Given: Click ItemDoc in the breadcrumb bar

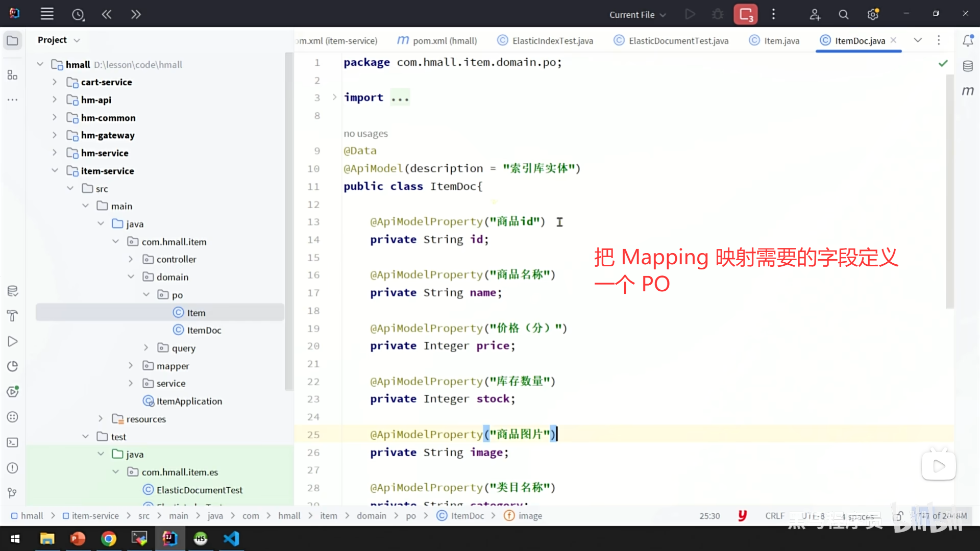Looking at the screenshot, I should (x=467, y=516).
